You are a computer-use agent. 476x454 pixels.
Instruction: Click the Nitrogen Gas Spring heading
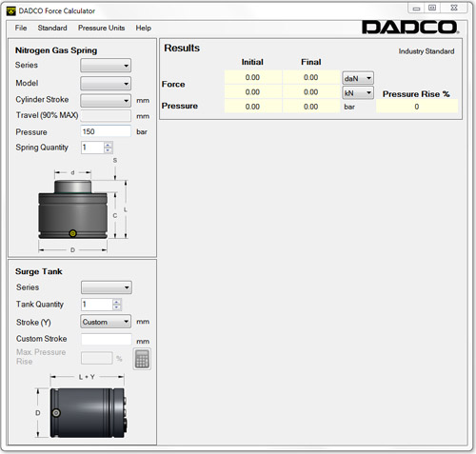(x=56, y=50)
